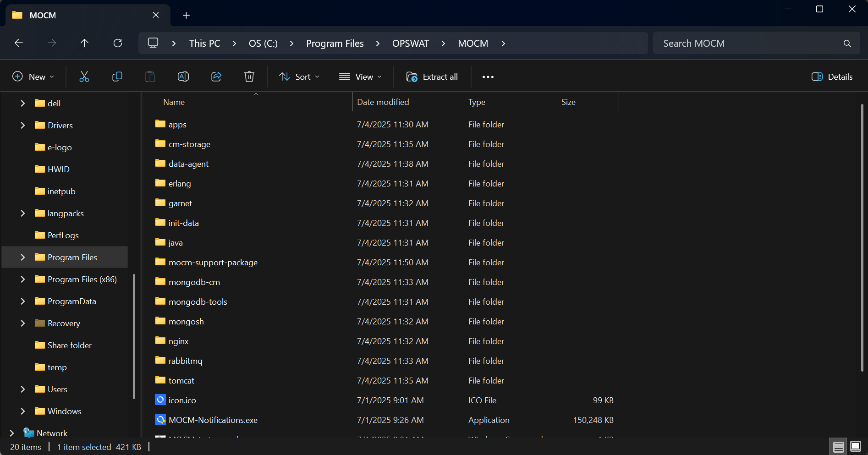Click the file list vertical scrollbar
Screen dimensions: 868x455
[x=862, y=237]
